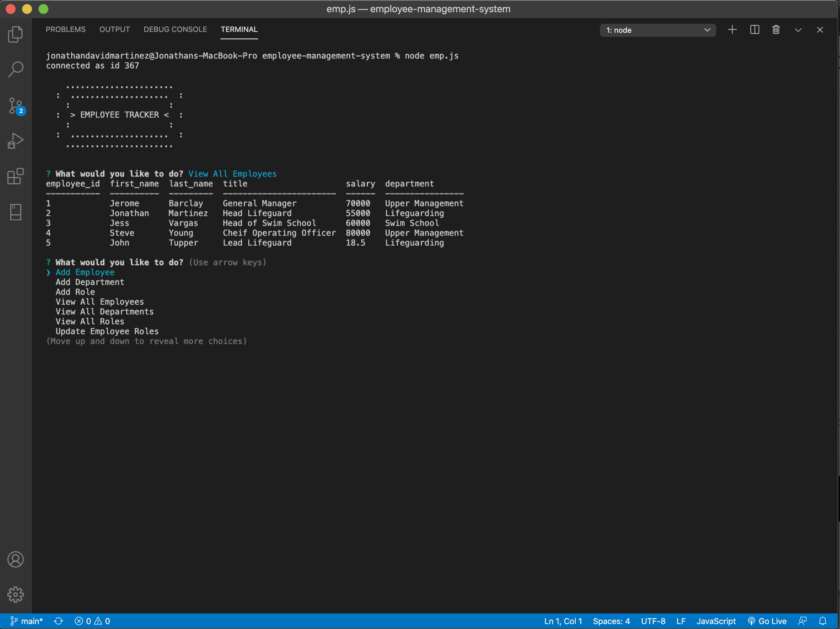The image size is (840, 629).
Task: Open the Run and Debug view
Action: [x=16, y=141]
